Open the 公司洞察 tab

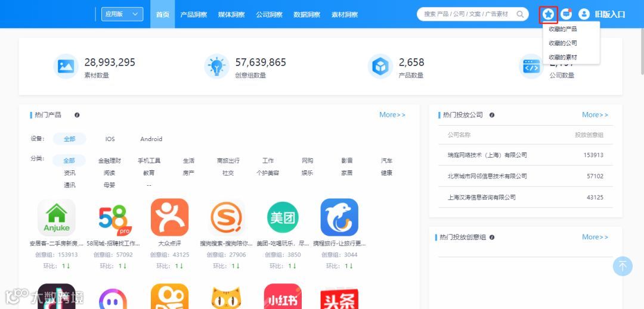(269, 14)
